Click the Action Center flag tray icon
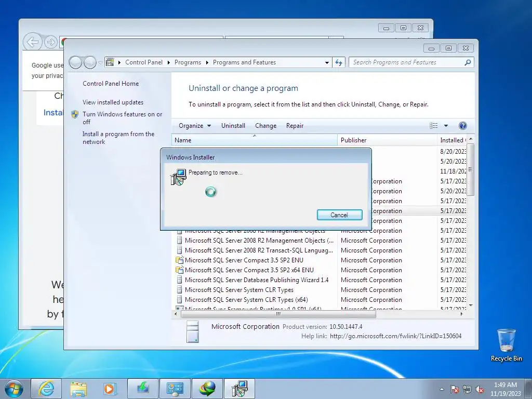Image resolution: width=532 pixels, height=399 pixels. click(455, 389)
